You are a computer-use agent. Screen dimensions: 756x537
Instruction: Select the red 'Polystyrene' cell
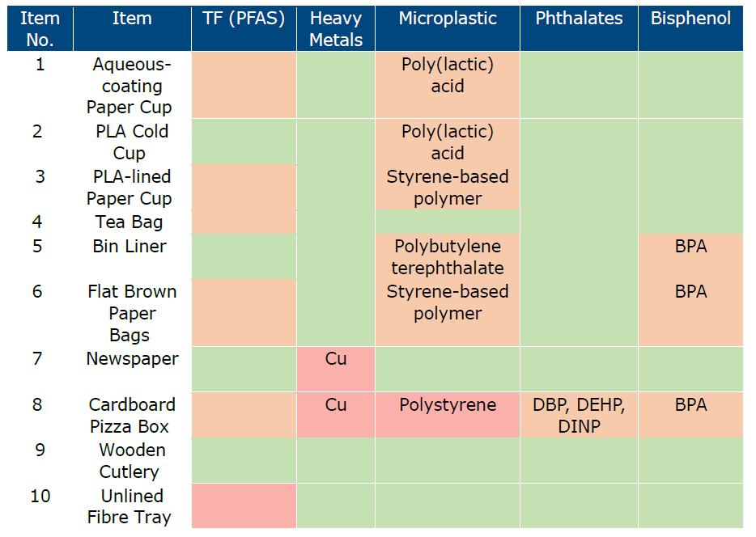448,414
